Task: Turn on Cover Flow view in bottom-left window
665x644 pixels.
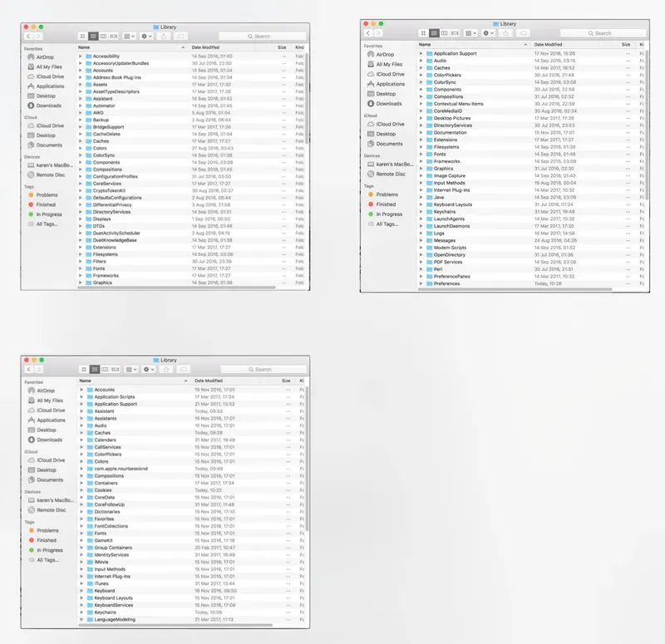Action: click(116, 369)
